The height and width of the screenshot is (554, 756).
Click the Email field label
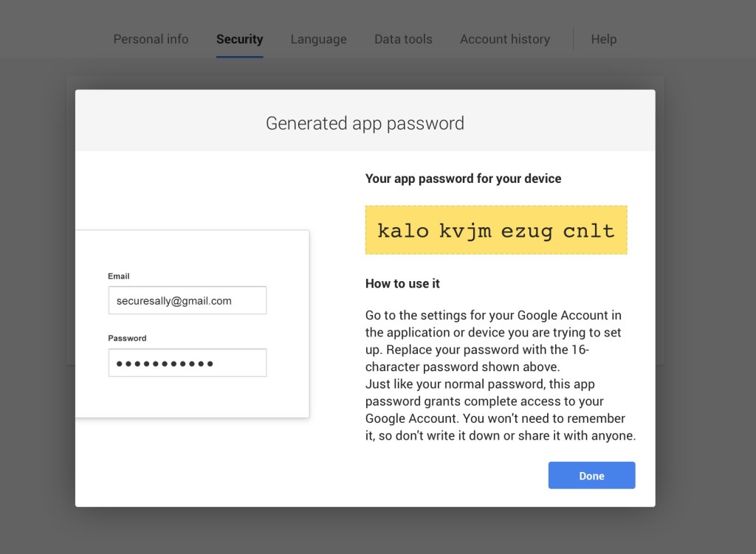[x=119, y=276]
